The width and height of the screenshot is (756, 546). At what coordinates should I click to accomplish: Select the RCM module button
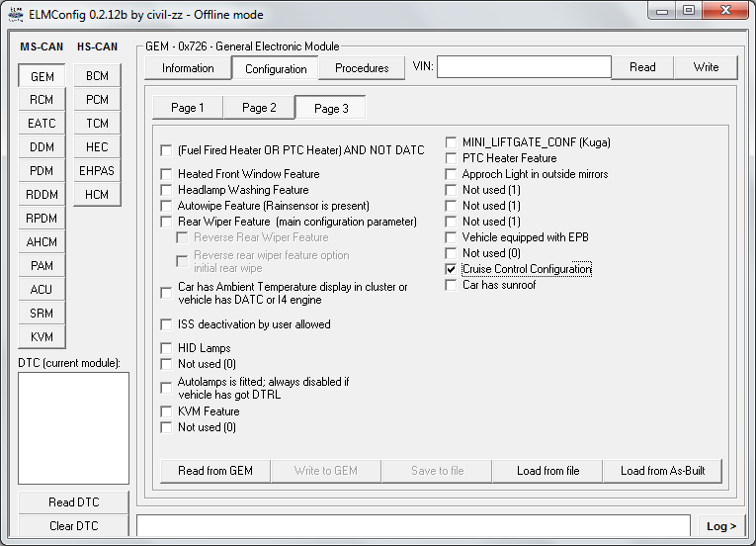point(42,100)
